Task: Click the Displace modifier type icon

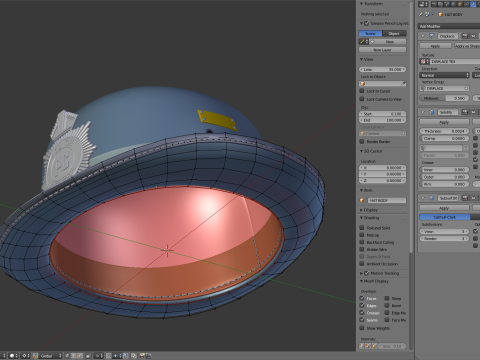Action: [x=432, y=36]
